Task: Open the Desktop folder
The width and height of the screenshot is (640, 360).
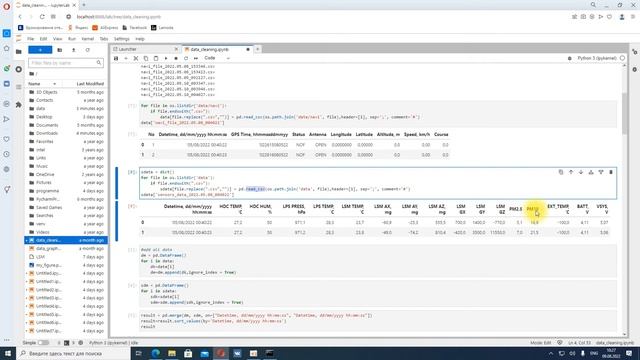Action: tap(66, 117)
